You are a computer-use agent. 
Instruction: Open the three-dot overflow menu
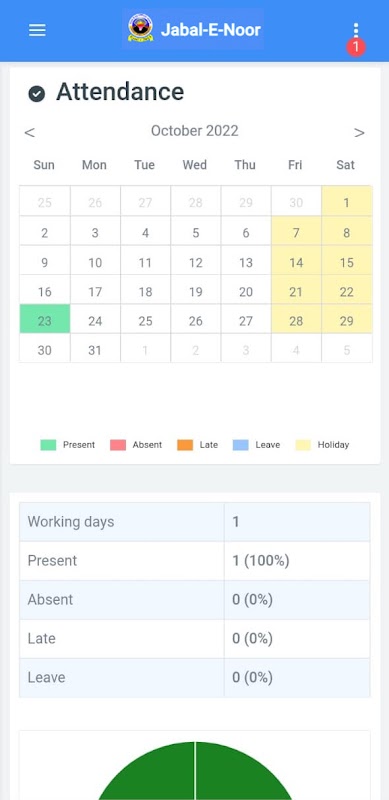(356, 30)
